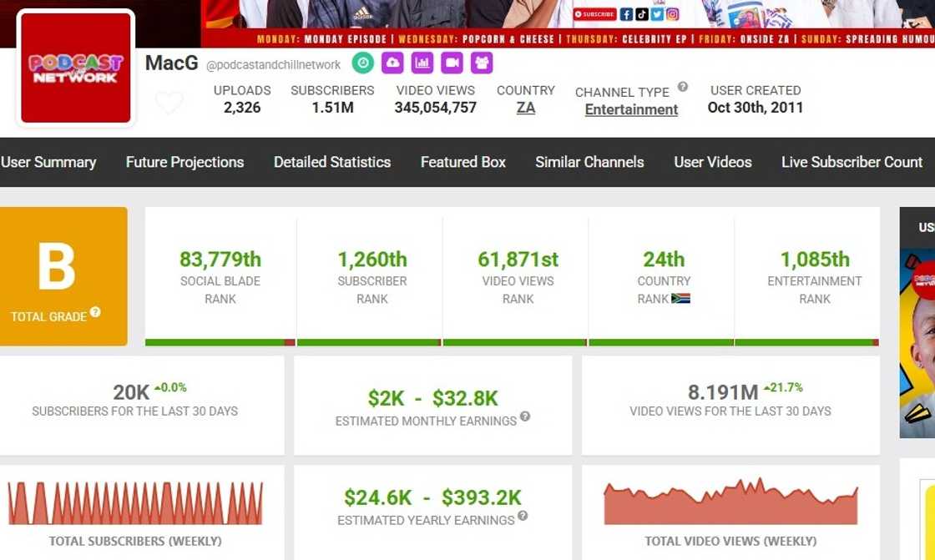
Task: Open the User Videos tab
Action: [713, 162]
